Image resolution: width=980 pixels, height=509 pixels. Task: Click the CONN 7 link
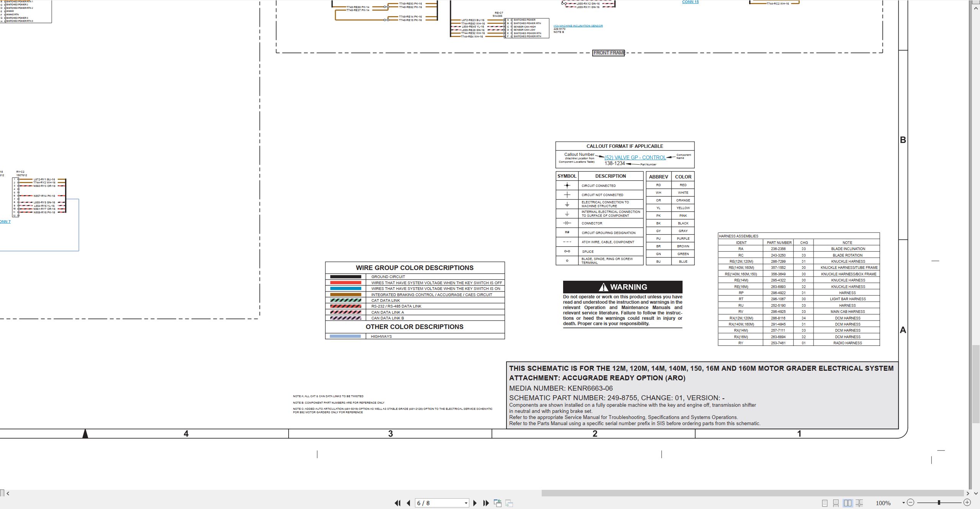[x=5, y=222]
